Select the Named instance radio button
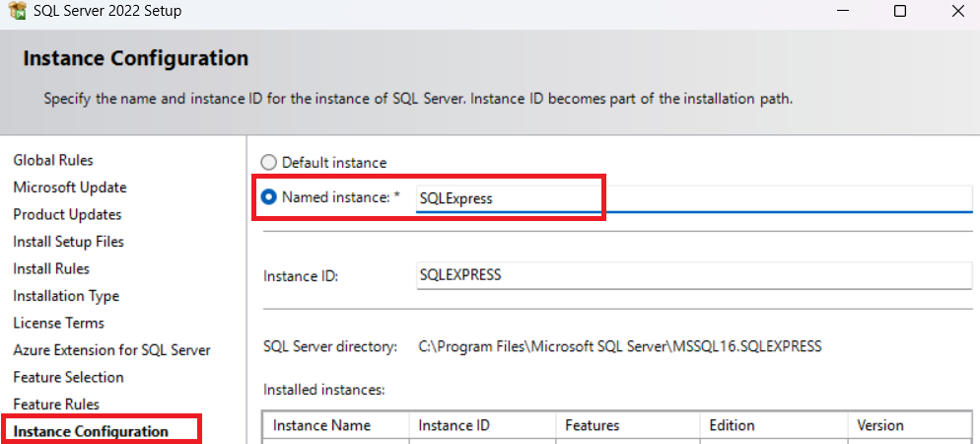Screen dimensions: 980x444 268,197
